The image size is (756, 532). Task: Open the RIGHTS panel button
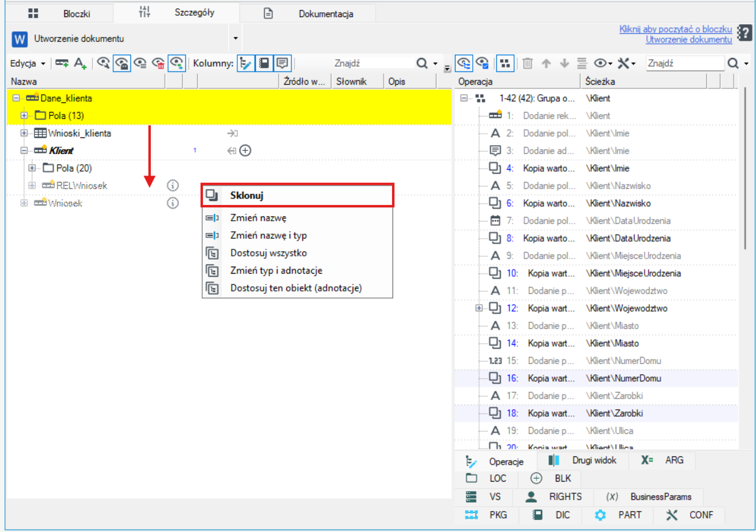[554, 497]
